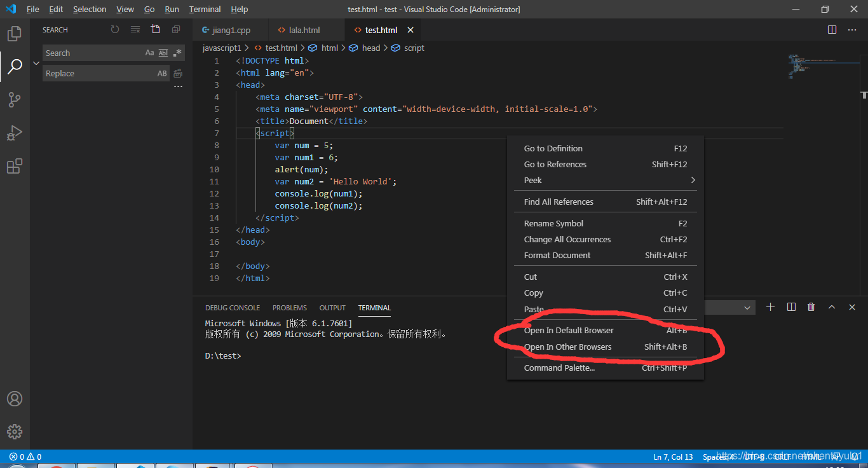Open the Run and Debug sidebar icon

click(x=15, y=133)
